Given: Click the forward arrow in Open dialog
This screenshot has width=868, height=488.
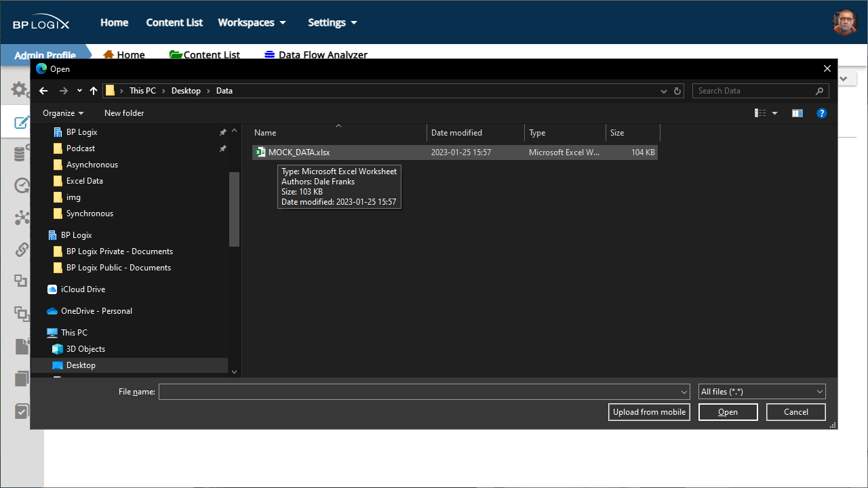Looking at the screenshot, I should tap(64, 91).
